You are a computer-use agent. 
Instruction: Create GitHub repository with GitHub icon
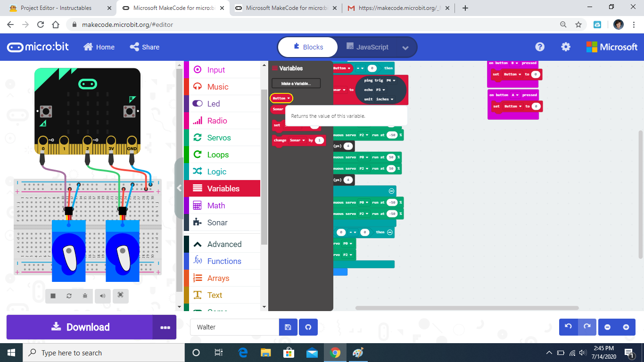click(308, 327)
